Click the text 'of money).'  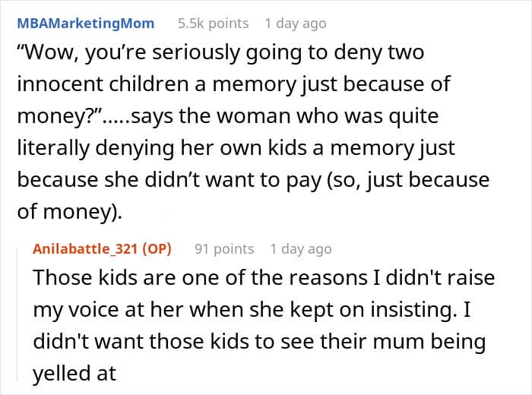click(70, 212)
